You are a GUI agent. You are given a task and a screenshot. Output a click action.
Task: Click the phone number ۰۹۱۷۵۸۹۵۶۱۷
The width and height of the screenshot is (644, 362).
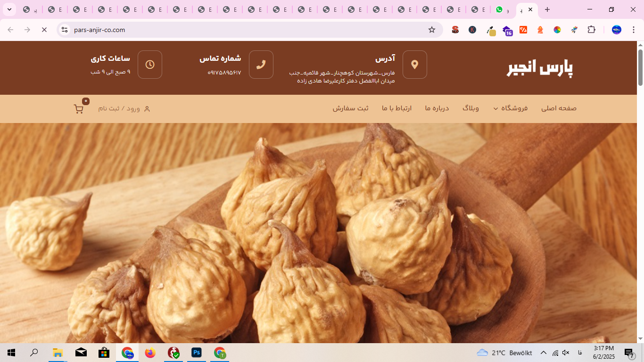[224, 73]
